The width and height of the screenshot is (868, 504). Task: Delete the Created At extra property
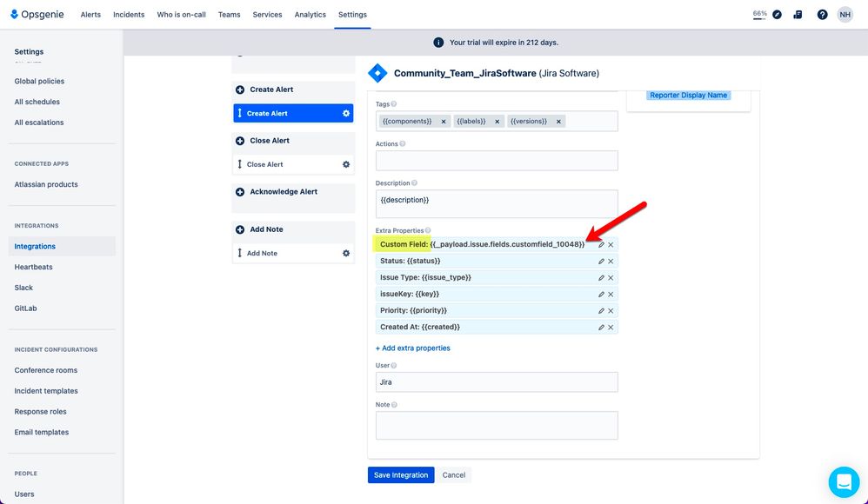[x=611, y=328]
